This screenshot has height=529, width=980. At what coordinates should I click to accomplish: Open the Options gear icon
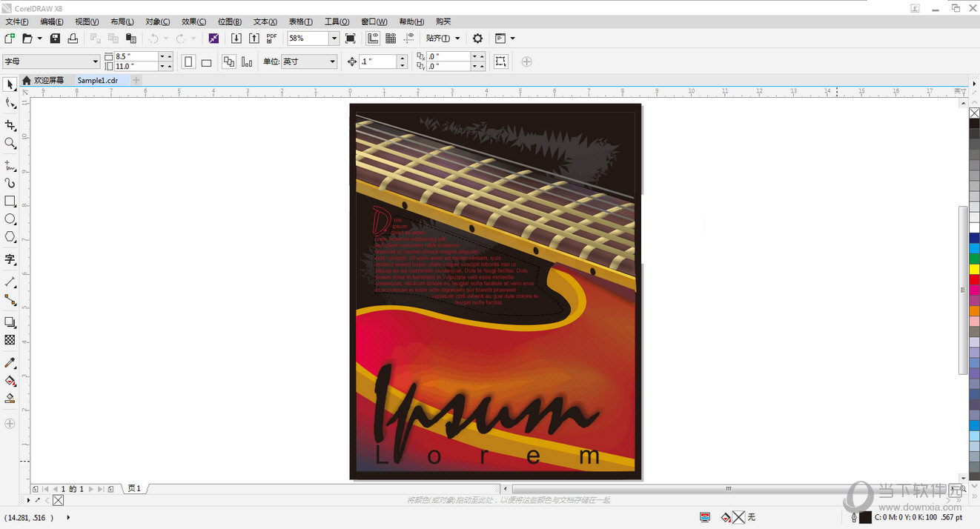tap(477, 38)
